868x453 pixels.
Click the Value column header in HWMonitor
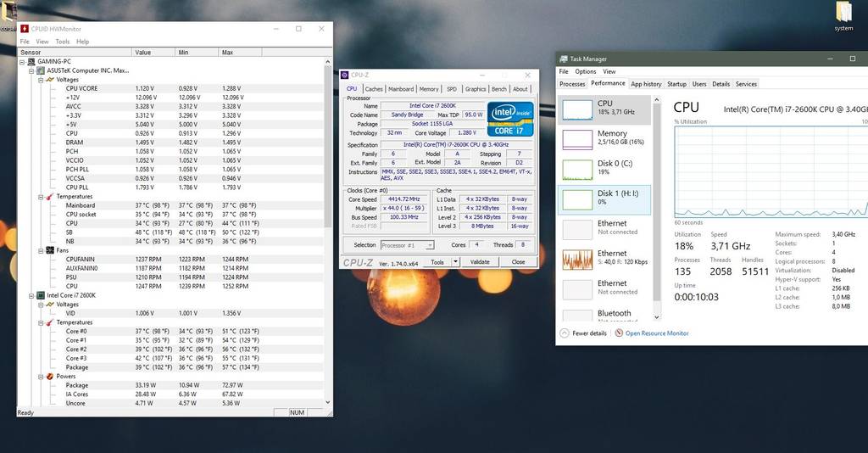click(154, 52)
